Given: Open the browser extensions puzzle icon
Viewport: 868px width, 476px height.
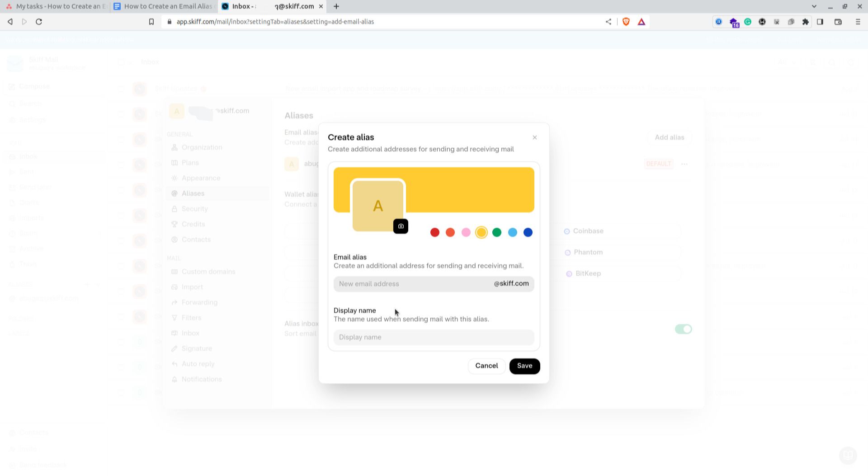Looking at the screenshot, I should pos(805,22).
